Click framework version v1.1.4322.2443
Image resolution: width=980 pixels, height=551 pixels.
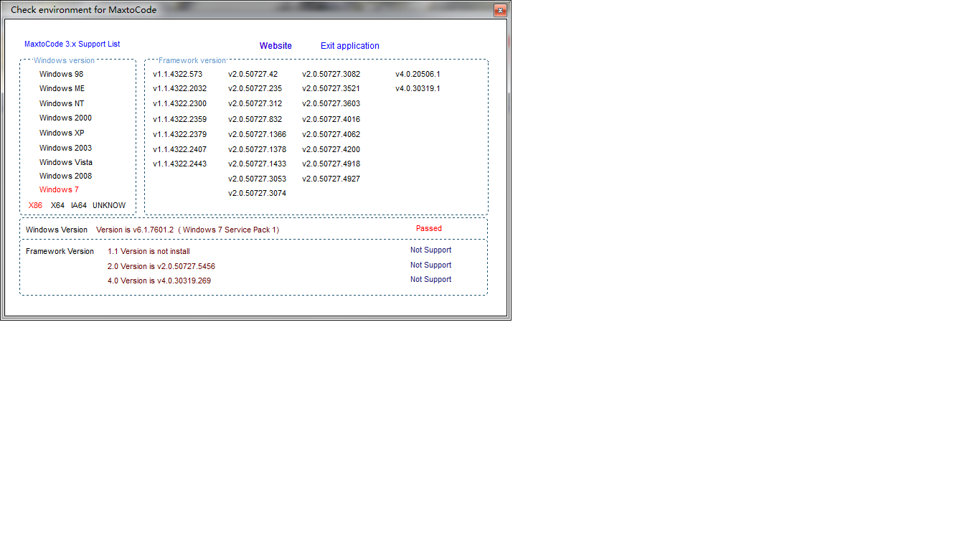coord(179,164)
